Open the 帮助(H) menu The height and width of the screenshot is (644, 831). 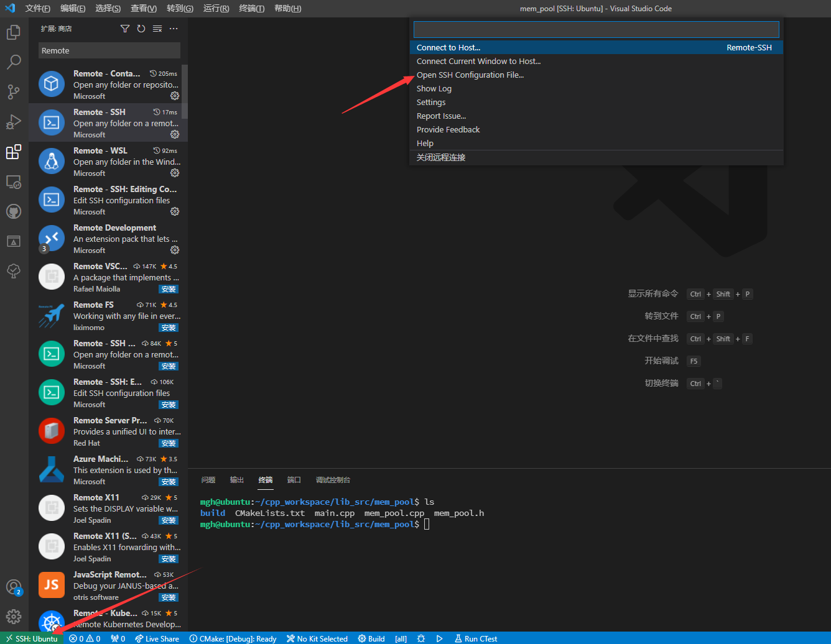[x=287, y=8]
